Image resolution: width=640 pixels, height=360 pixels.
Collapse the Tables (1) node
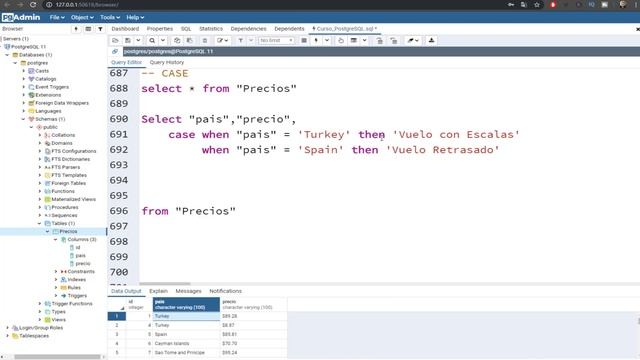pos(40,223)
